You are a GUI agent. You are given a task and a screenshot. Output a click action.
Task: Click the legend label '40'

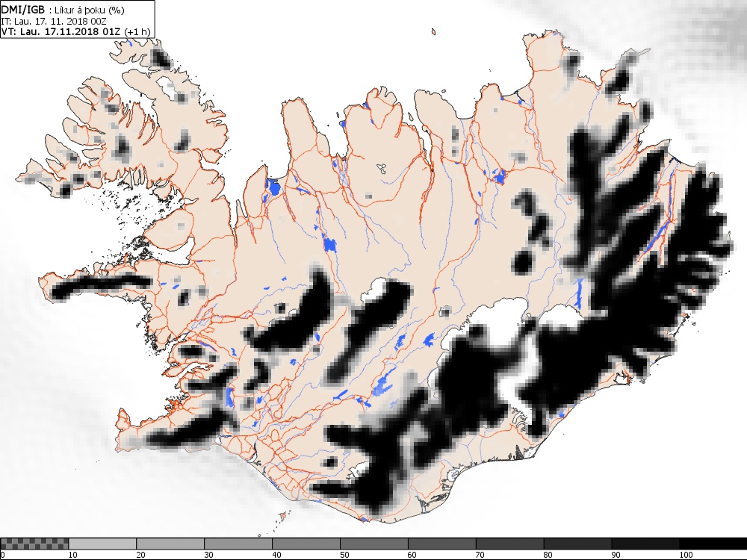click(276, 555)
